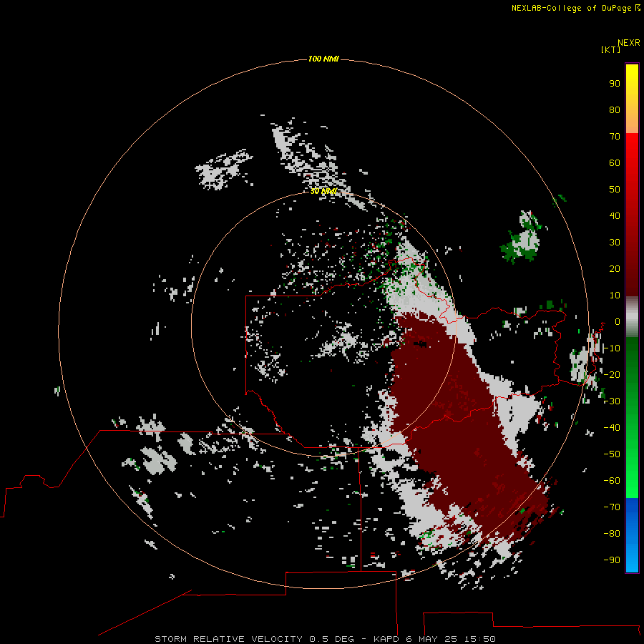Click the 60 value on the velocity scale
Image resolution: width=644 pixels, height=644 pixels.
coord(615,163)
